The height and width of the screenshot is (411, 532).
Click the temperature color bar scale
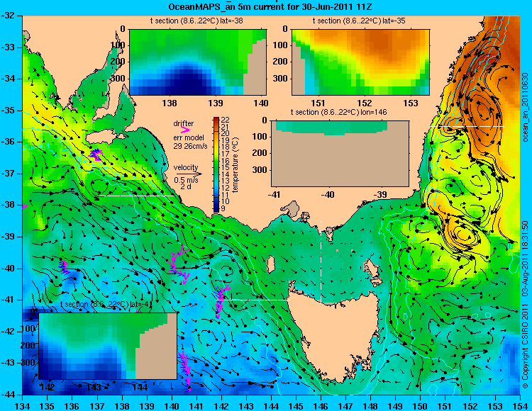click(x=216, y=164)
